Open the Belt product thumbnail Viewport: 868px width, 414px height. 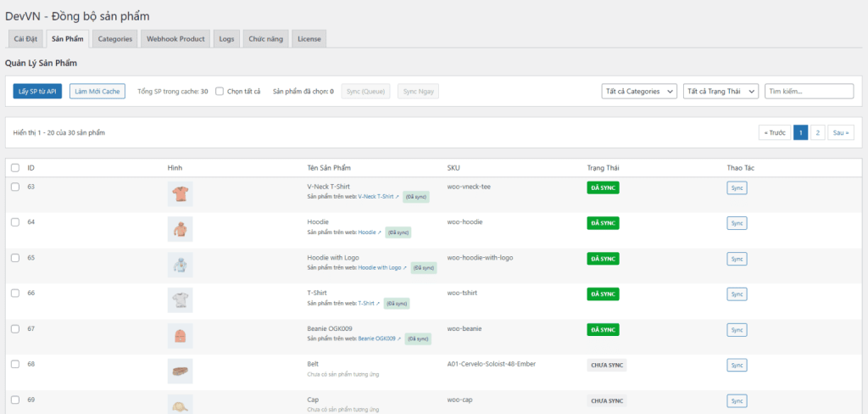click(x=180, y=371)
